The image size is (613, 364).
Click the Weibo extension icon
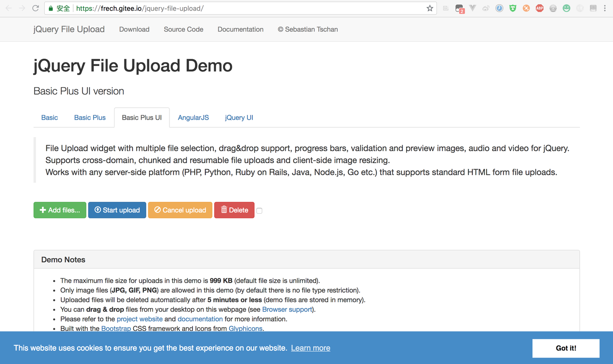486,8
